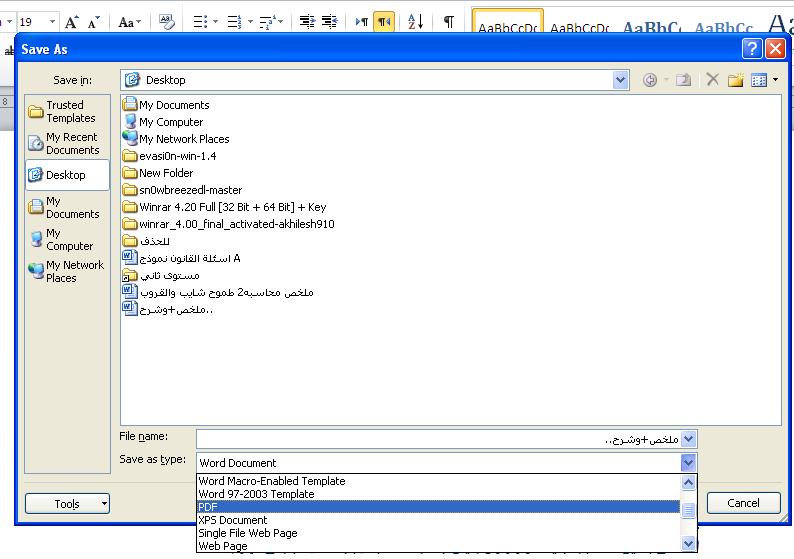Click the Back navigation icon
794x559 pixels.
pos(650,80)
